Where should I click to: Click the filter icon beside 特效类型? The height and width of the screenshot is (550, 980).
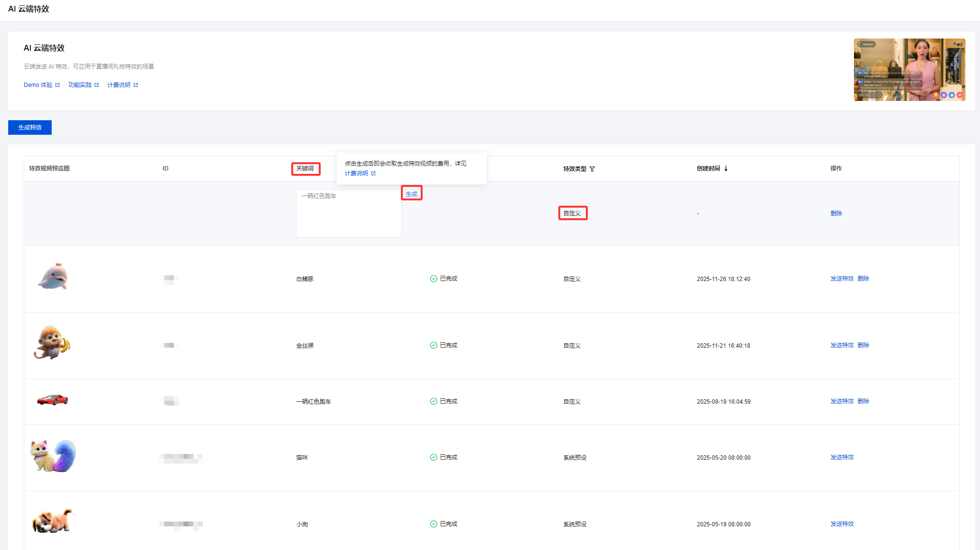pyautogui.click(x=592, y=169)
